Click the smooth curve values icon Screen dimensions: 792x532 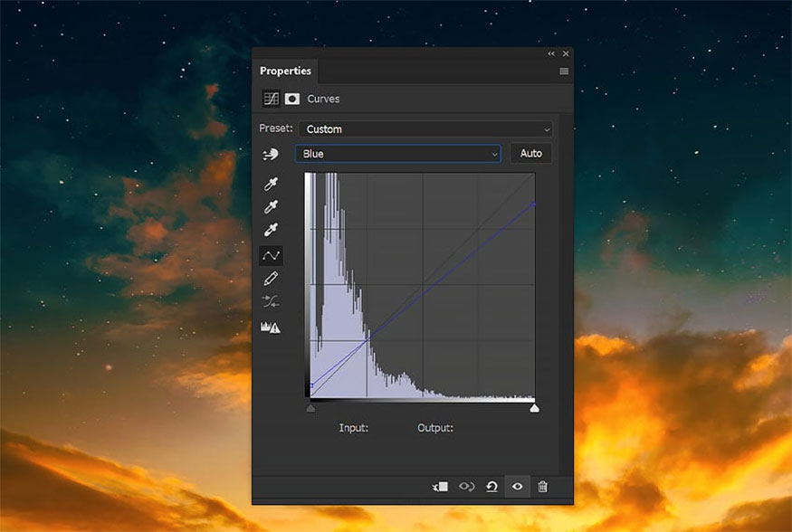tap(271, 302)
